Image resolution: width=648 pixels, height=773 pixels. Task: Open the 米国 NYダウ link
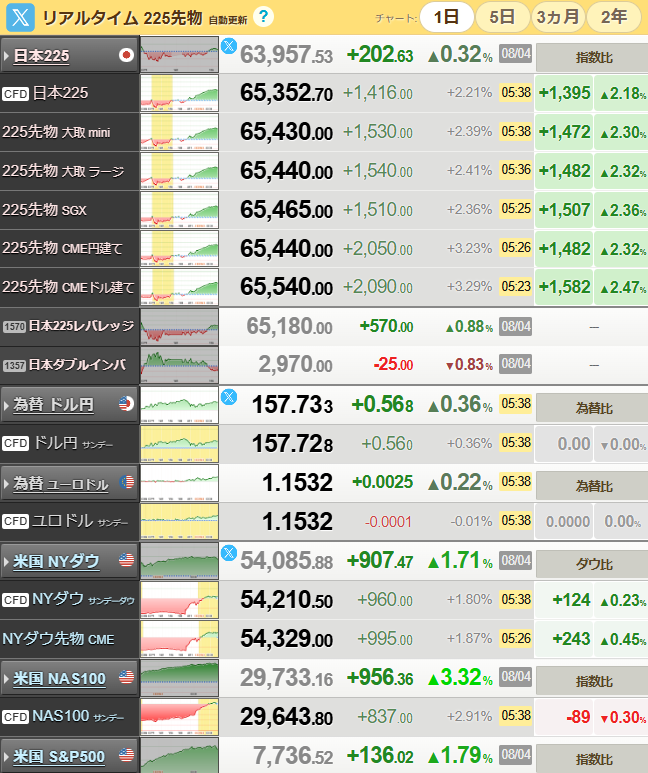(x=56, y=562)
